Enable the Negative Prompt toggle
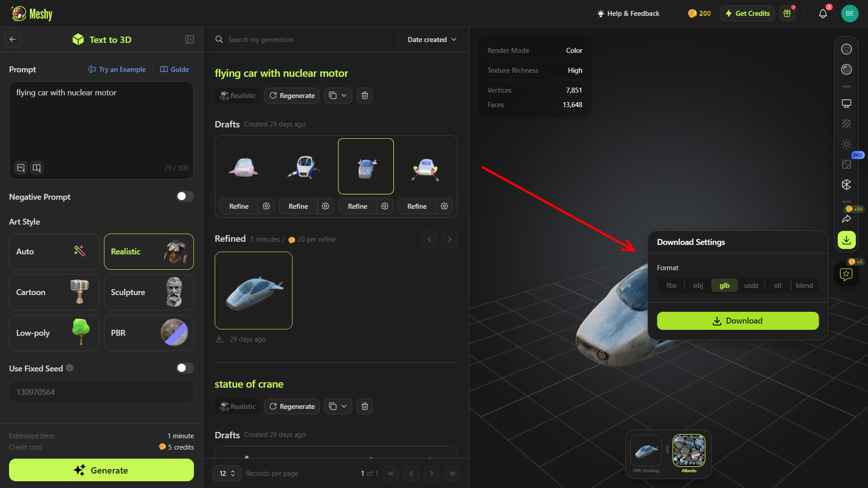The image size is (868, 488). [x=184, y=196]
